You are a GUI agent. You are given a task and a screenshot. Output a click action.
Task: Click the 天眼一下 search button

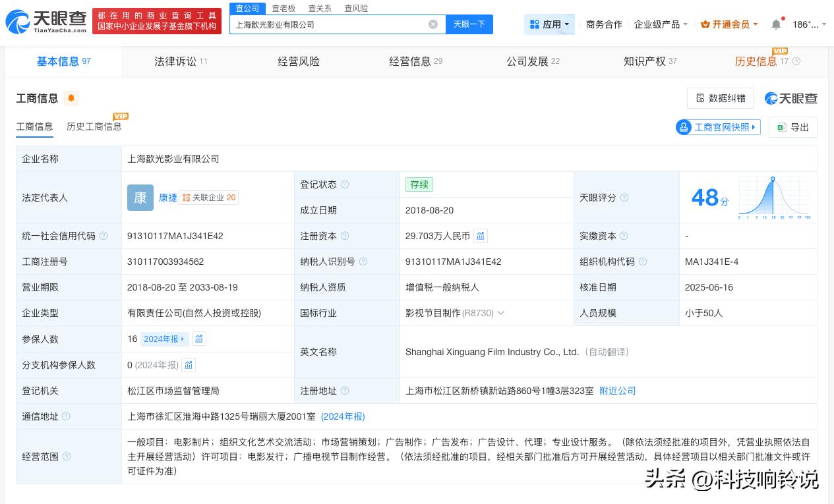[x=469, y=24]
